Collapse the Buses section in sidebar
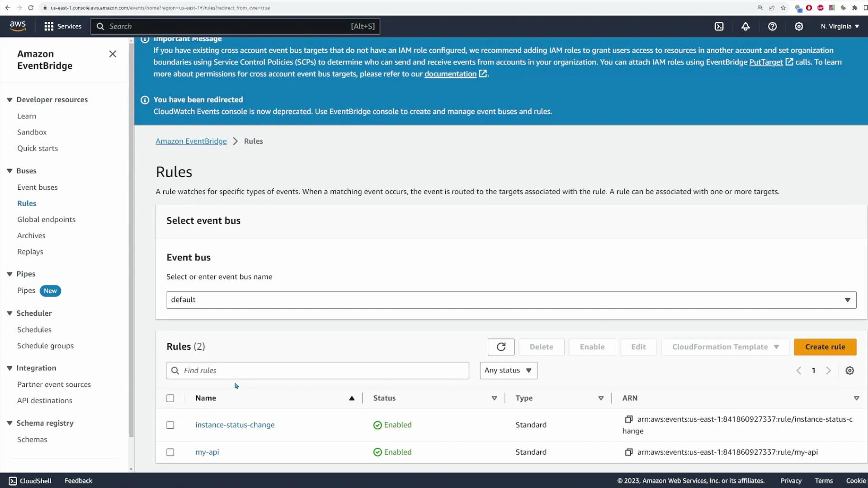 [9, 170]
